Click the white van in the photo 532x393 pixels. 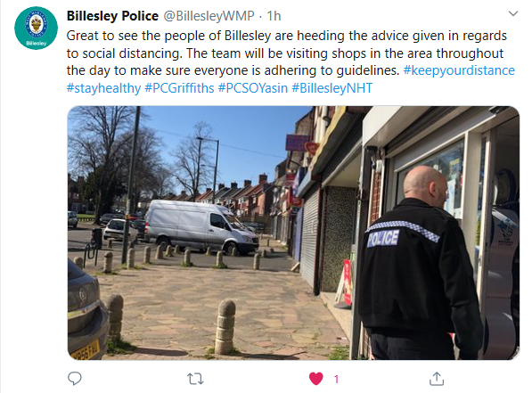click(x=202, y=226)
